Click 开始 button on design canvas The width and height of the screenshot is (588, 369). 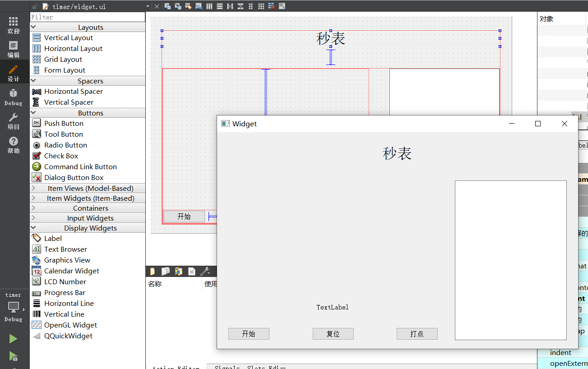[184, 217]
